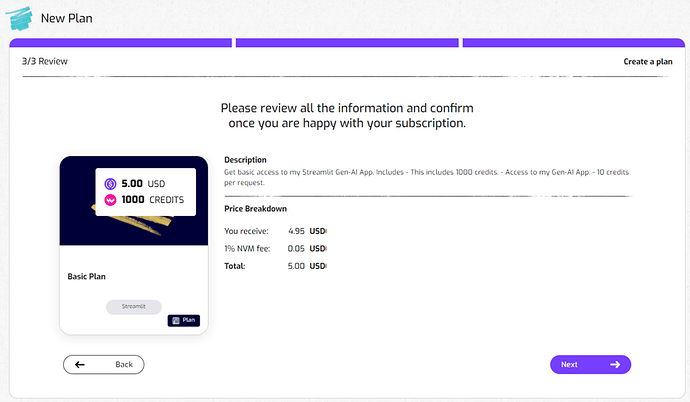Click the right arrow icon beside Next

coord(615,364)
